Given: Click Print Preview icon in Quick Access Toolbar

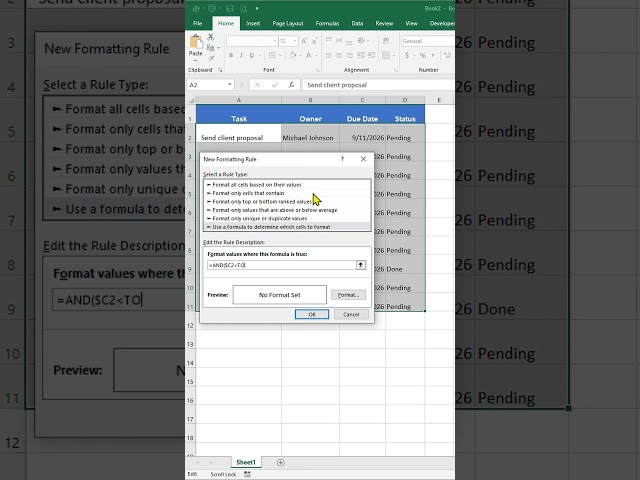Looking at the screenshot, I should (x=244, y=8).
